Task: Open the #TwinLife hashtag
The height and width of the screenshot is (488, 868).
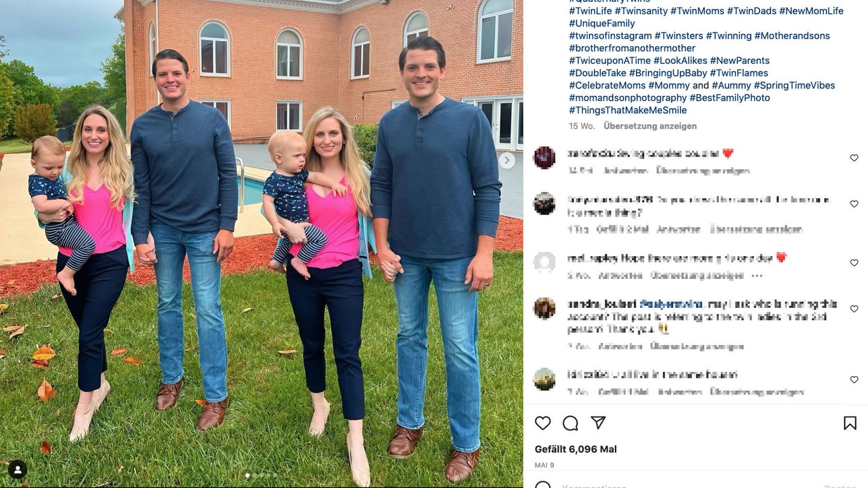Action: (590, 11)
